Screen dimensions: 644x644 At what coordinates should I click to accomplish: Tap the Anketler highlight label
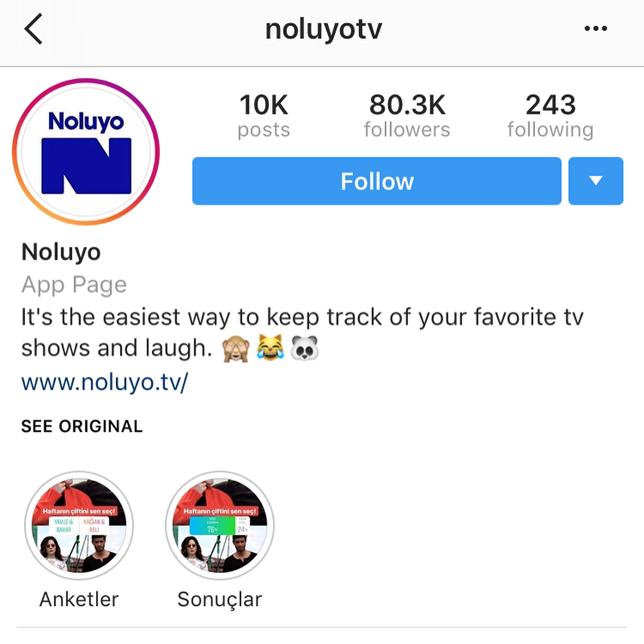pos(79,599)
